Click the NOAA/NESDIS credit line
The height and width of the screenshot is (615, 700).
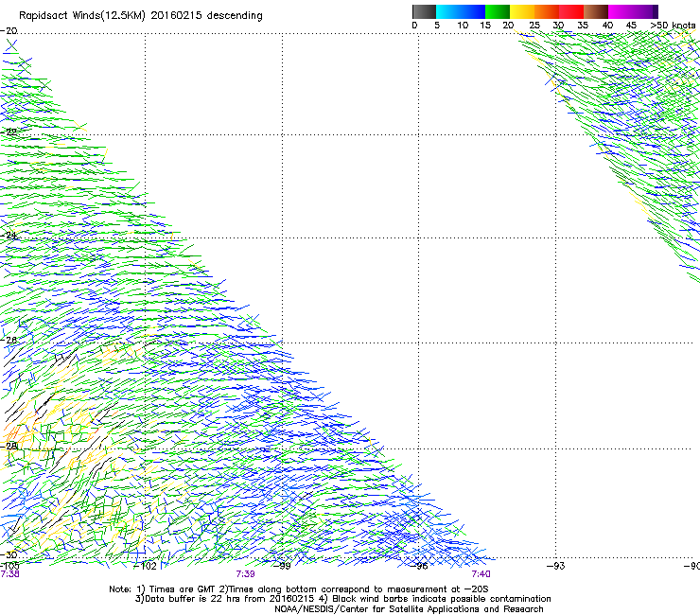(409, 609)
